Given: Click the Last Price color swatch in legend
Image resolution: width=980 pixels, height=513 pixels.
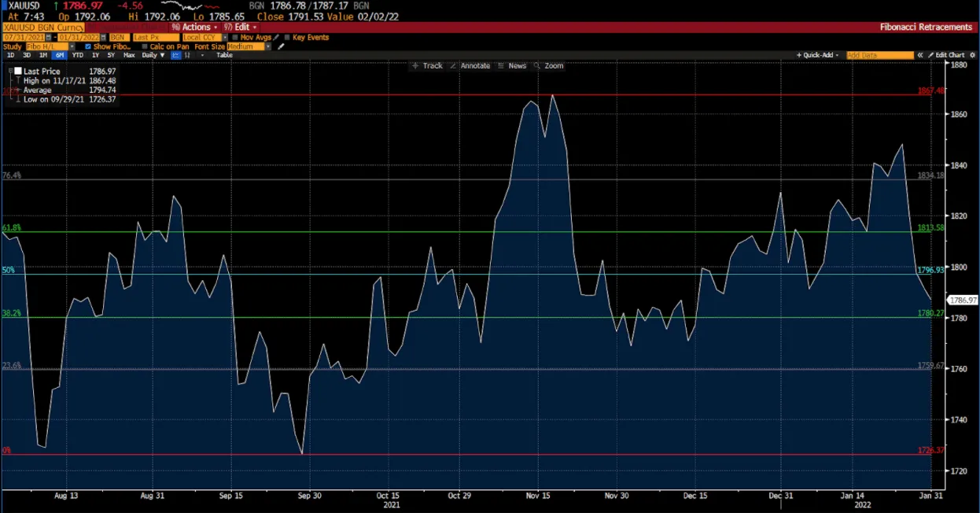Looking at the screenshot, I should (18, 71).
